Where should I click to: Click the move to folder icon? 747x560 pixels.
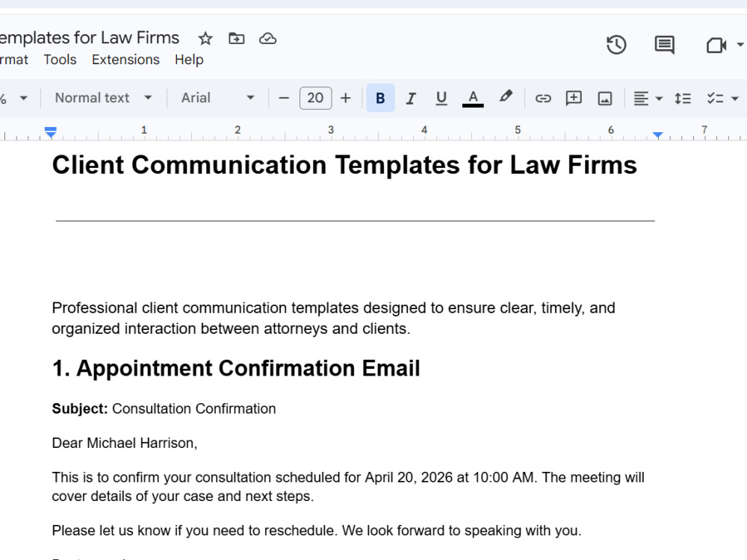pos(236,38)
